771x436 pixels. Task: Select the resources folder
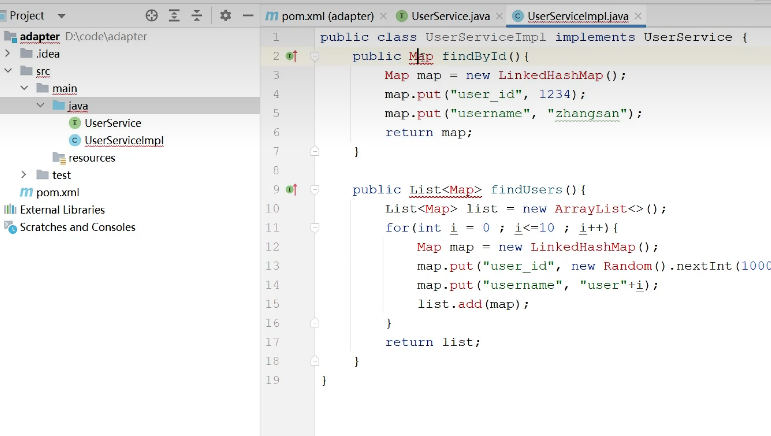tap(91, 158)
